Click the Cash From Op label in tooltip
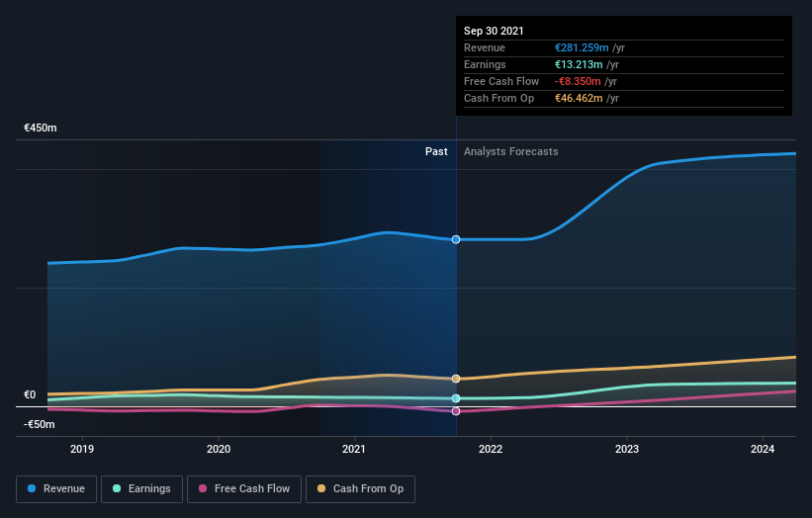Viewport: 812px width, 518px height. tap(498, 98)
